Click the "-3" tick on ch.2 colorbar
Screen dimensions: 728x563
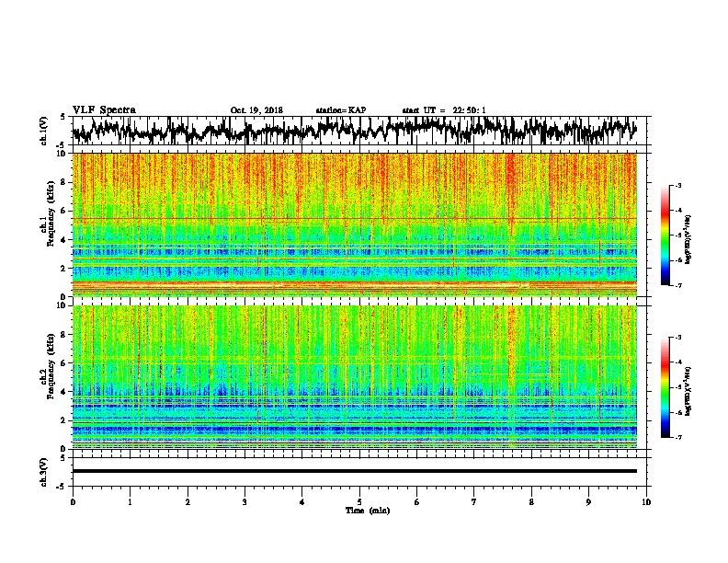click(x=677, y=338)
